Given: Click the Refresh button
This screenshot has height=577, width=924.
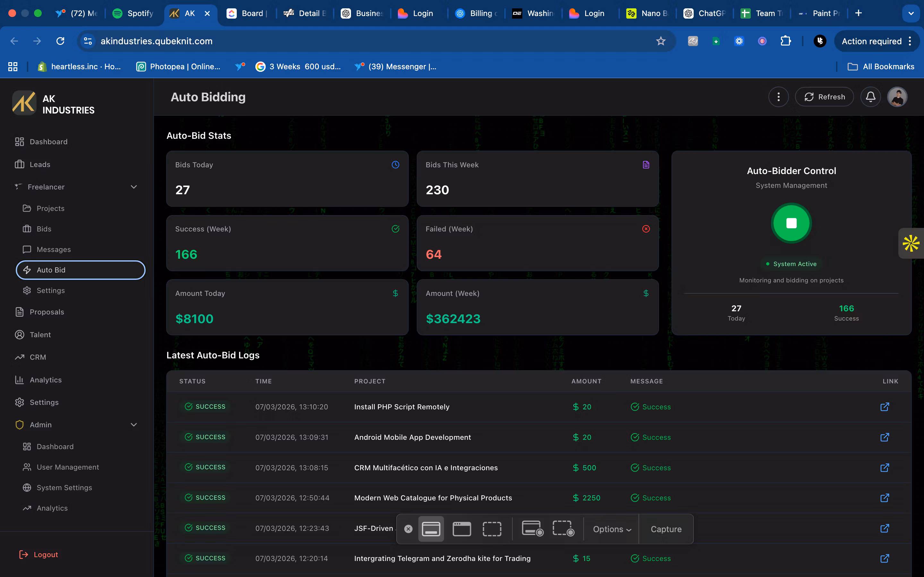Looking at the screenshot, I should pyautogui.click(x=824, y=97).
